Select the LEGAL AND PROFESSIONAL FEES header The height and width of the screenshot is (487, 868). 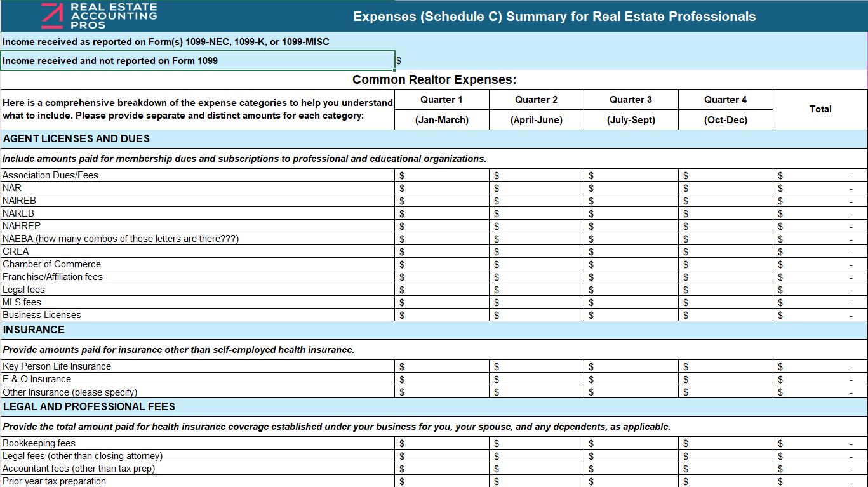click(x=89, y=406)
